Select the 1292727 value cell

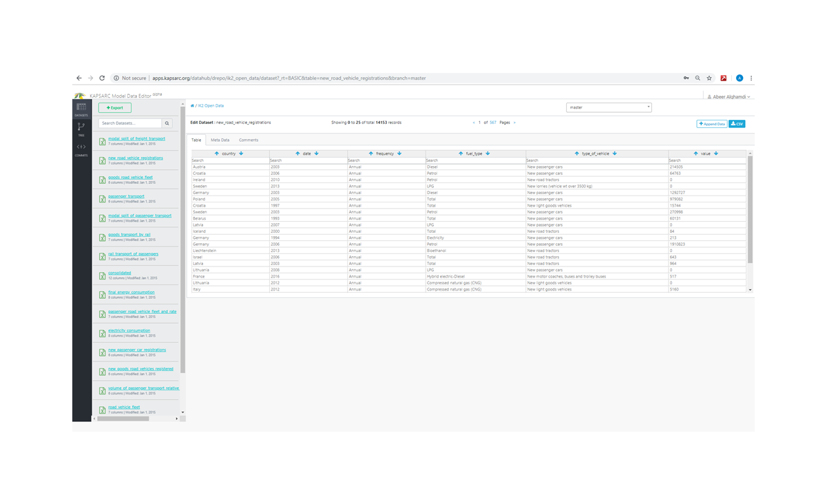[707, 193]
